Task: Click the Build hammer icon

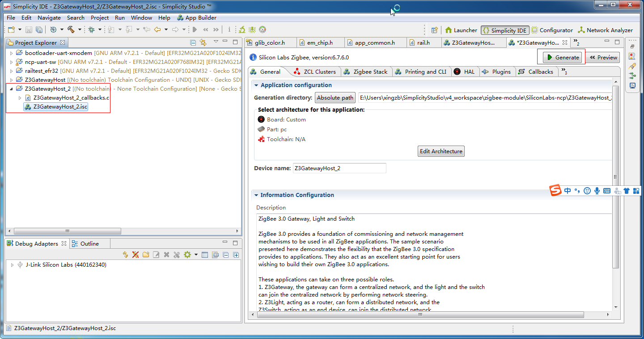Action: (x=71, y=30)
